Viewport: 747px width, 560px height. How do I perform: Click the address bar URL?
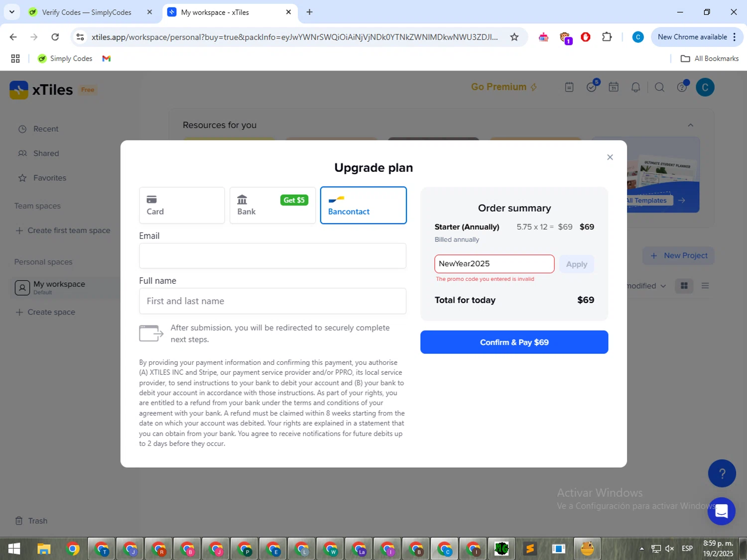click(x=294, y=37)
